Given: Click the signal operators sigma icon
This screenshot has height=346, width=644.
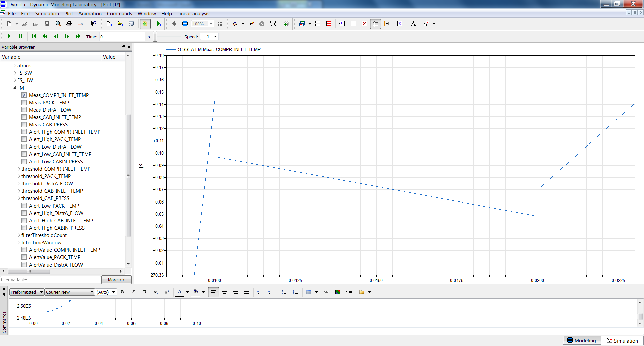Looking at the screenshot, I should pos(400,24).
